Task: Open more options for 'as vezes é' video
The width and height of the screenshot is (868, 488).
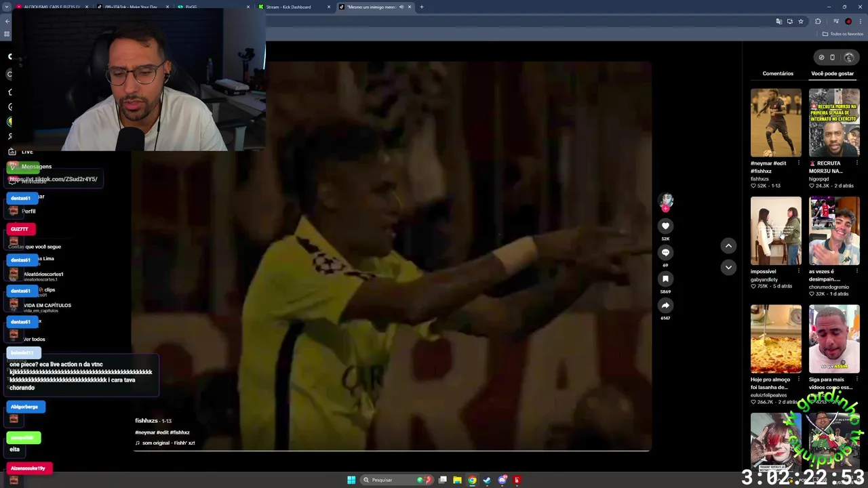Action: (856, 271)
